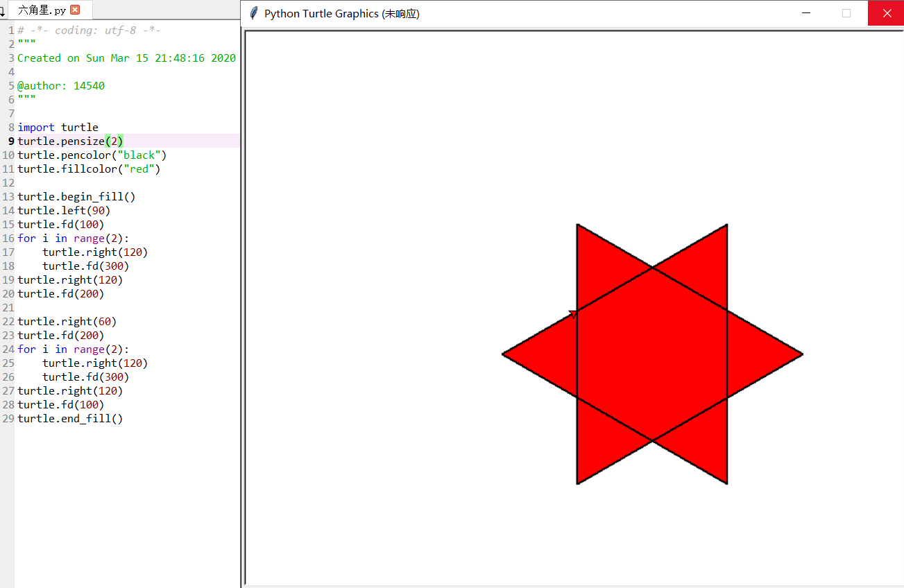
Task: Maximize the Python Turtle Graphics window
Action: click(x=846, y=13)
